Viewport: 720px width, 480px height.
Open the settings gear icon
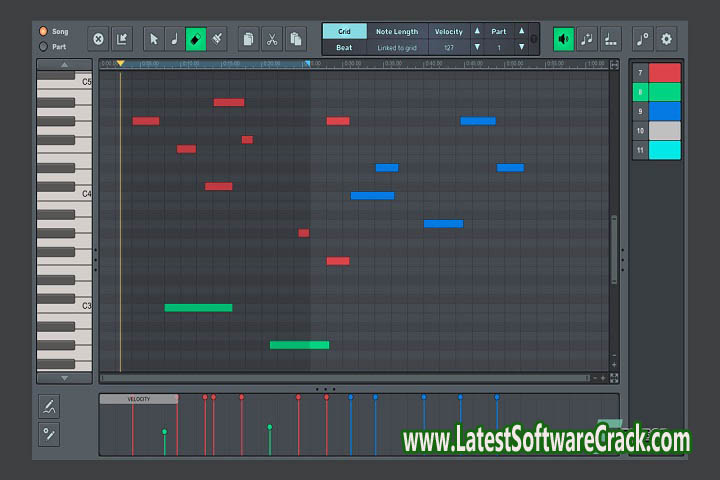[666, 39]
